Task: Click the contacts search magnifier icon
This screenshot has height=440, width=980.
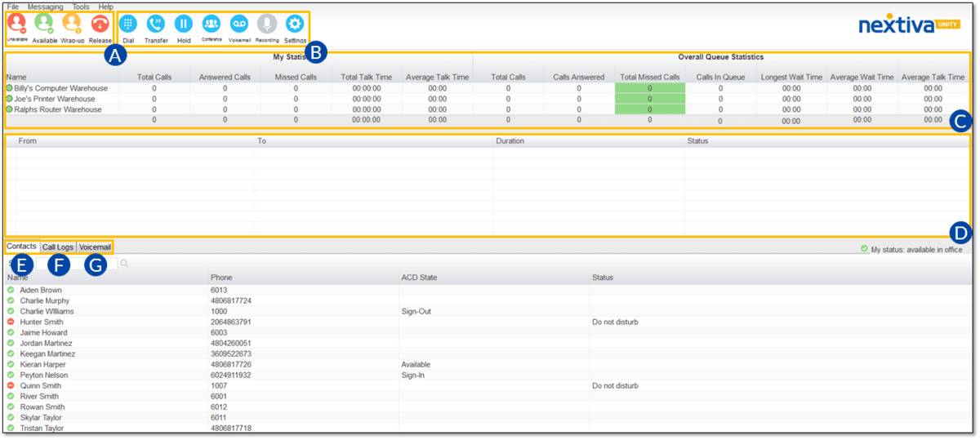Action: coord(124,264)
